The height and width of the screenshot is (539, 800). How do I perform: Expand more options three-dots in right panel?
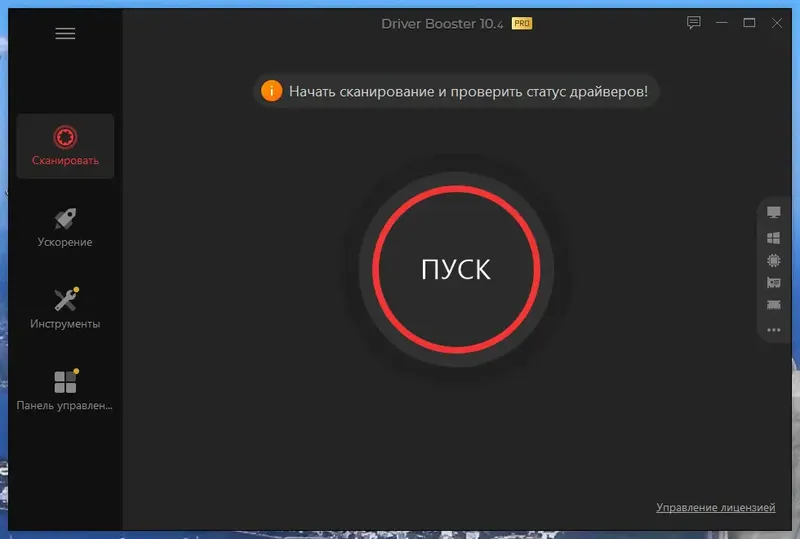pyautogui.click(x=773, y=330)
